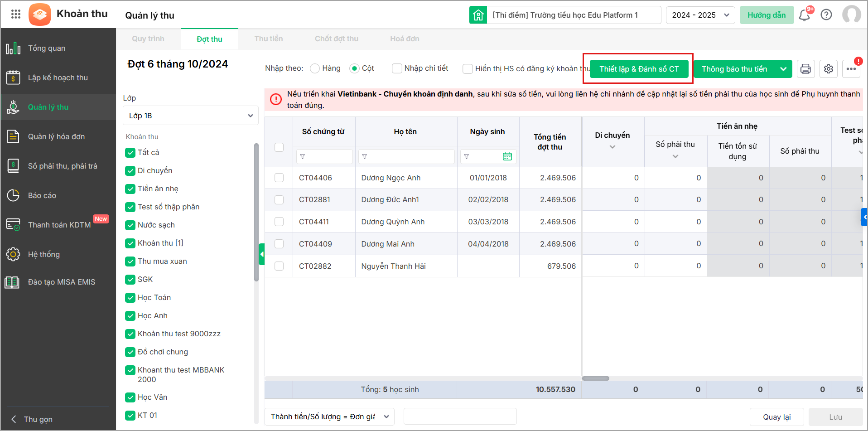The width and height of the screenshot is (868, 431).
Task: Select the Hàng radio option
Action: coord(315,68)
